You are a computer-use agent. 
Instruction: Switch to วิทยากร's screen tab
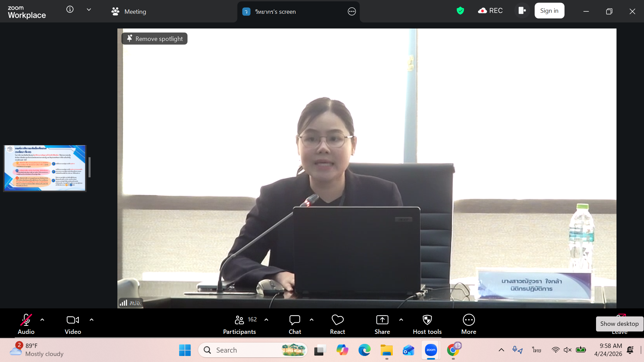click(275, 12)
